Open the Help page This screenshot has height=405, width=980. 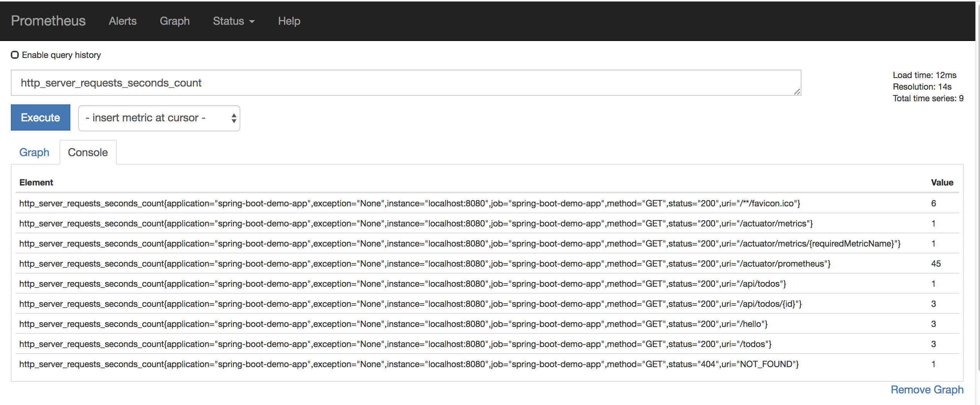(289, 21)
